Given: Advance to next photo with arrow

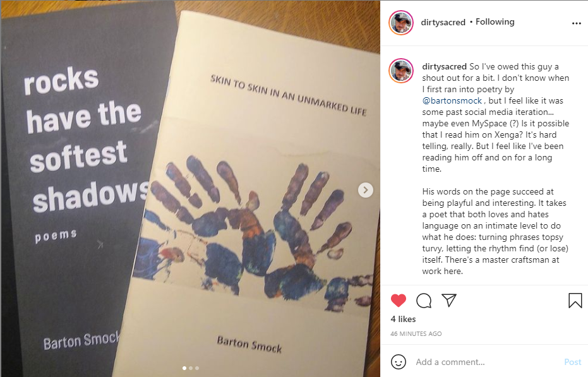Looking at the screenshot, I should (365, 190).
